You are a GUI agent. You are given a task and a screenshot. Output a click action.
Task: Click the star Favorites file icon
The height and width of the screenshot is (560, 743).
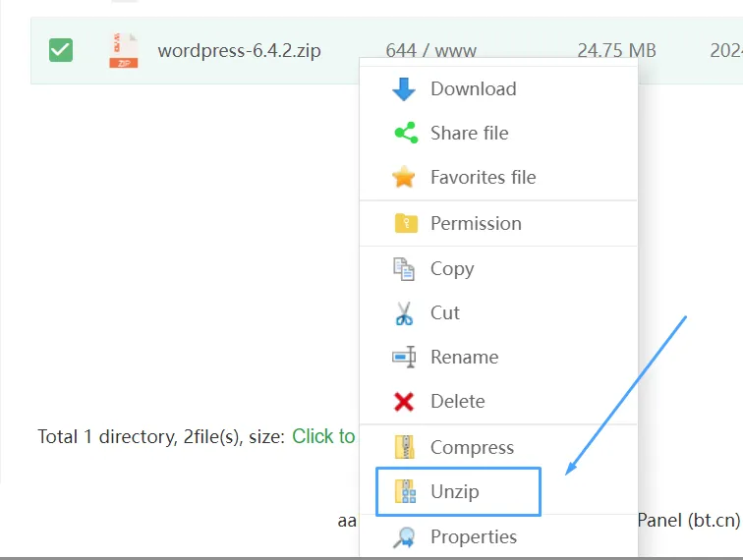coord(404,177)
